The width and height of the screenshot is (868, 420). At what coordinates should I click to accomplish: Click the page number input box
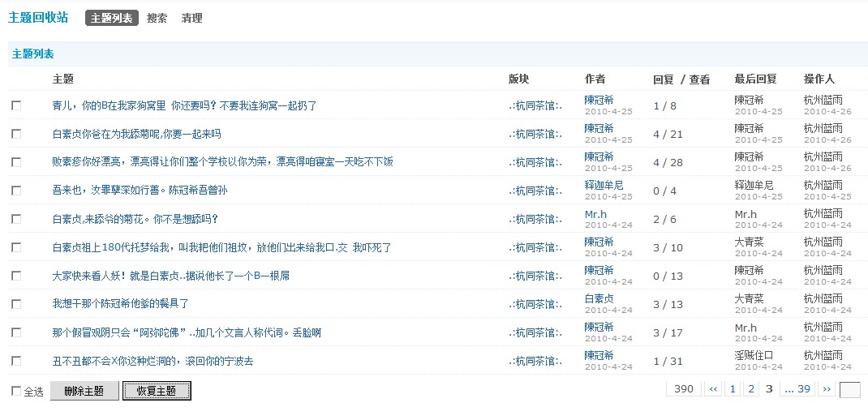(x=849, y=390)
